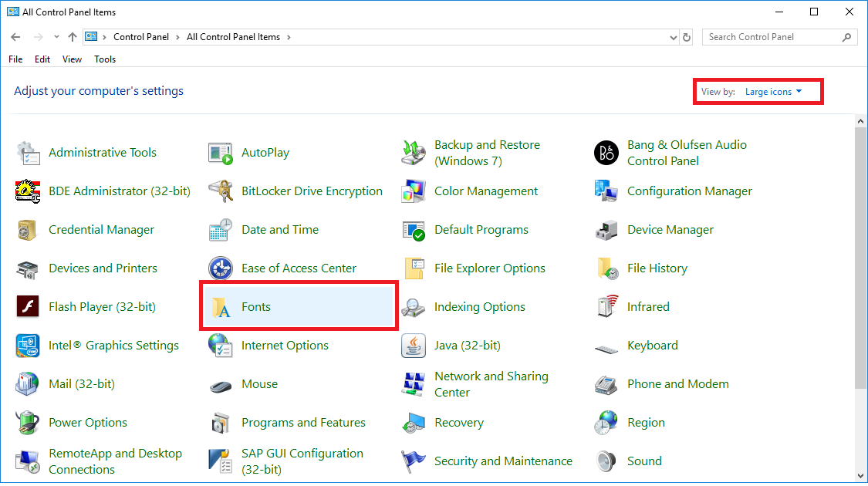The width and height of the screenshot is (868, 486).
Task: Open the Edit menu
Action: (42, 59)
